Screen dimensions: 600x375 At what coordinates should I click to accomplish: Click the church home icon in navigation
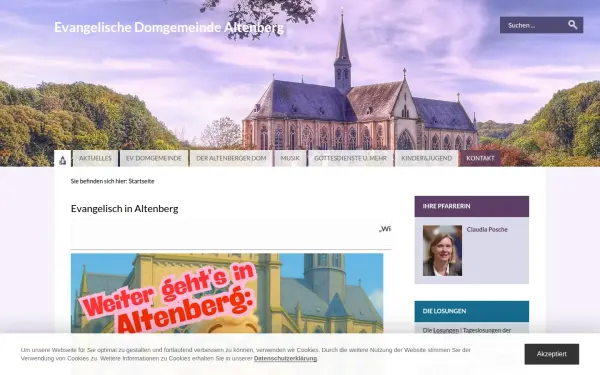point(62,158)
